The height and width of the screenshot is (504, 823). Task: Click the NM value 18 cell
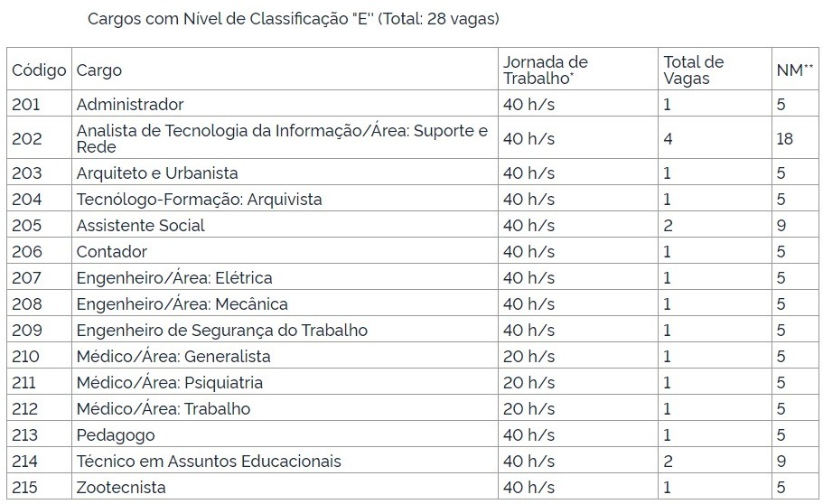pos(784,138)
